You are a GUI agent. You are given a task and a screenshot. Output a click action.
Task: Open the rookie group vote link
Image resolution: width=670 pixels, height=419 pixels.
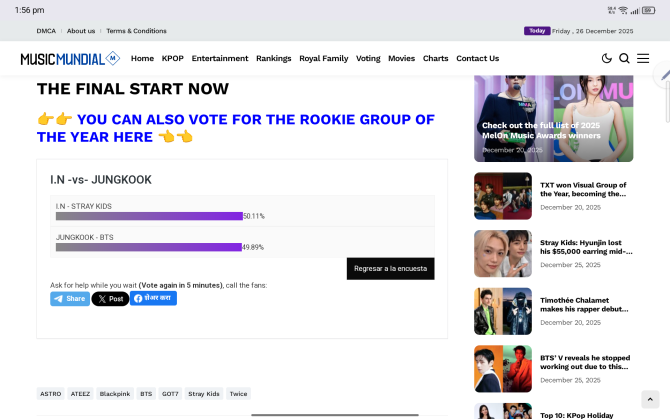click(x=235, y=127)
